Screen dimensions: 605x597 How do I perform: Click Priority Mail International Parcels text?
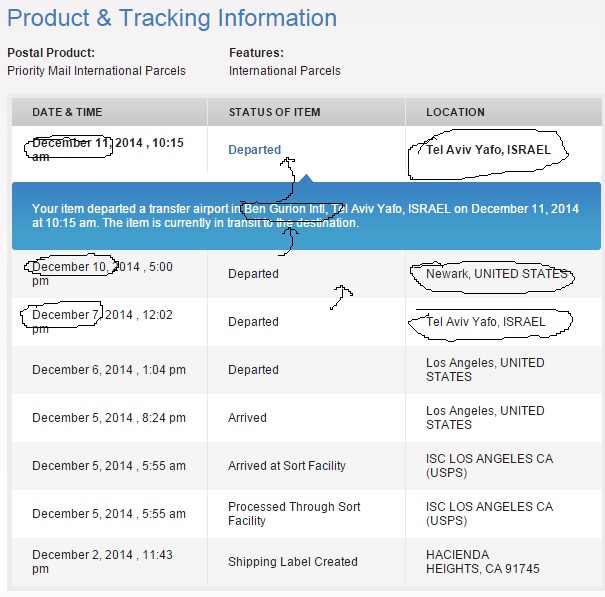pyautogui.click(x=96, y=71)
